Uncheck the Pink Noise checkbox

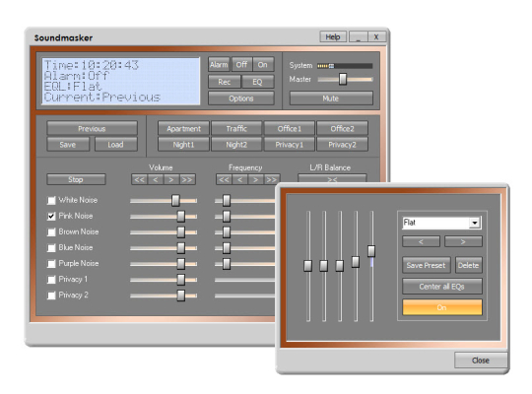(x=51, y=216)
